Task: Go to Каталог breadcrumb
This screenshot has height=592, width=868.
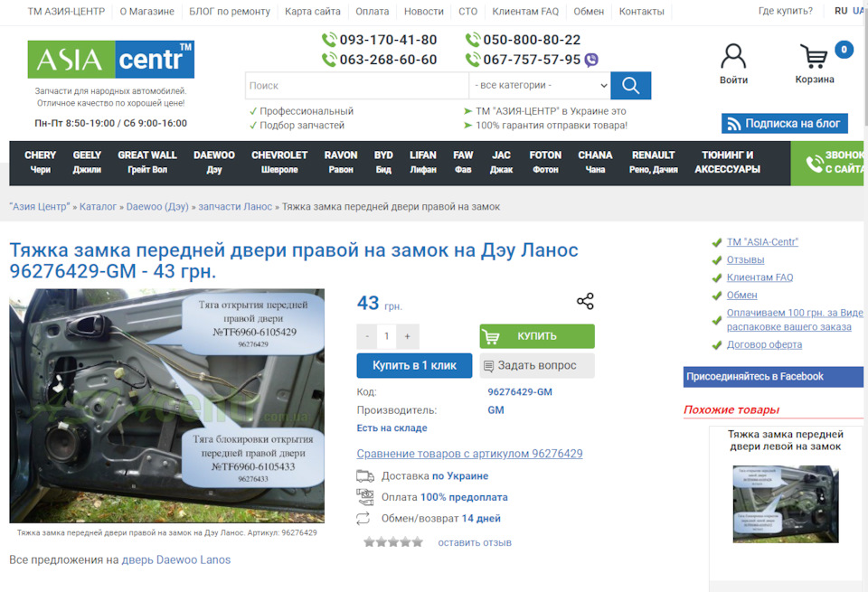Action: tap(98, 206)
